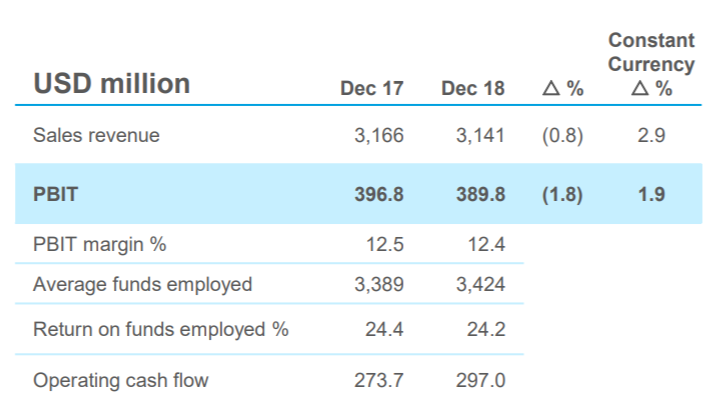Image resolution: width=725 pixels, height=398 pixels.
Task: Click the delta percent column header
Action: [x=563, y=88]
